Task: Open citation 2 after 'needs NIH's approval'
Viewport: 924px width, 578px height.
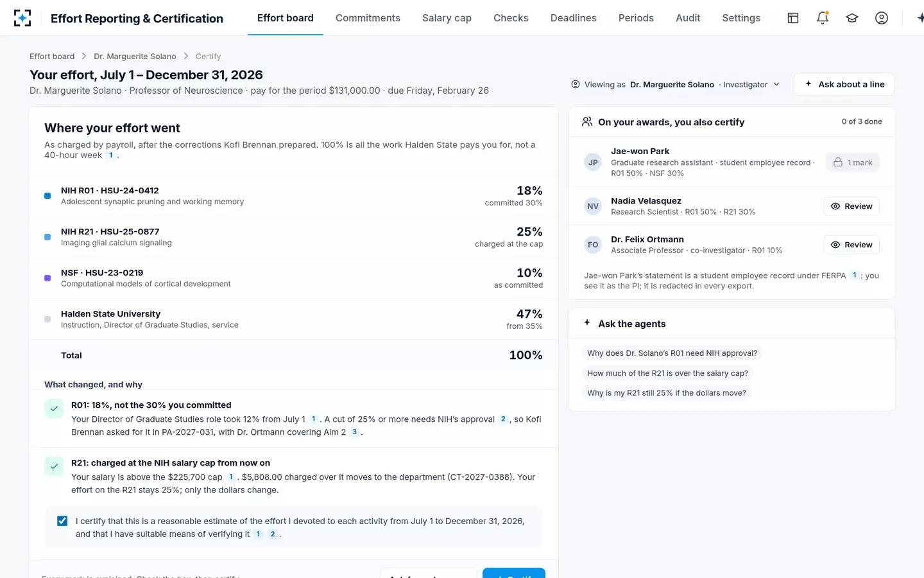Action: pos(503,419)
